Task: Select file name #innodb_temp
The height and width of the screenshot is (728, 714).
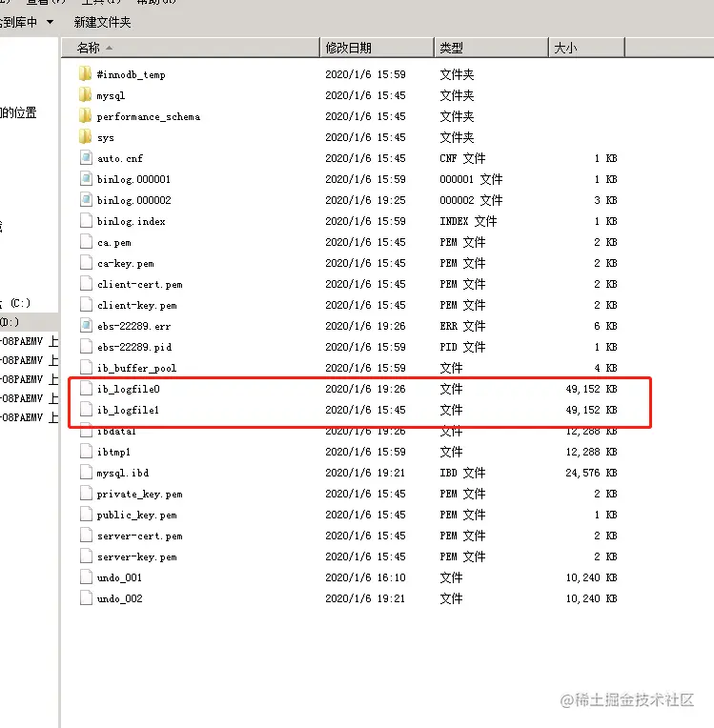Action: tap(131, 74)
